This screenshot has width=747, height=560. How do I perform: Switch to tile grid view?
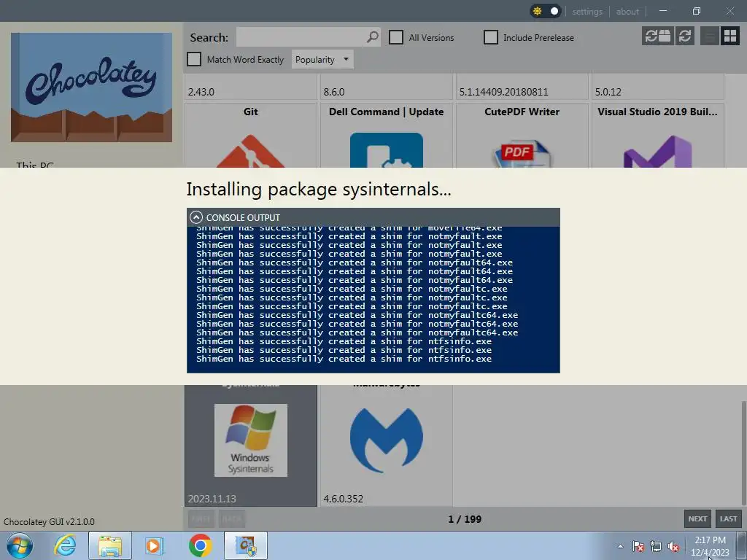point(729,36)
